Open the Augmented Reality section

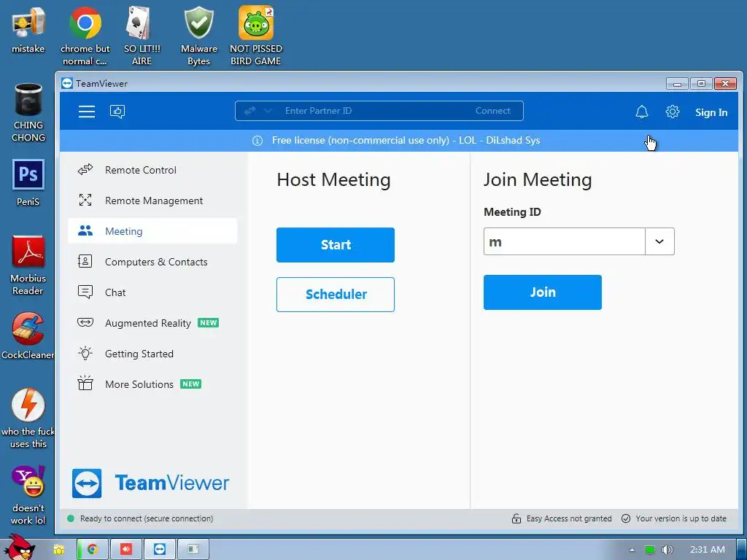(x=152, y=323)
